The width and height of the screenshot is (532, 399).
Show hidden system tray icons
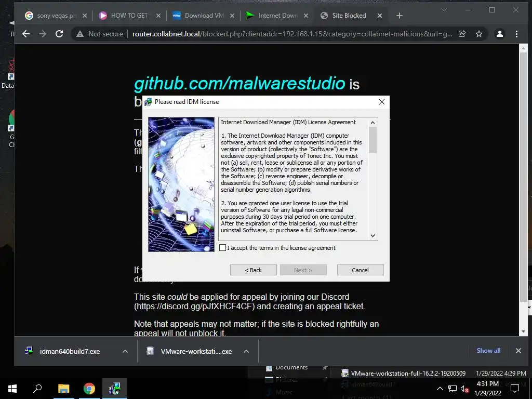click(440, 389)
